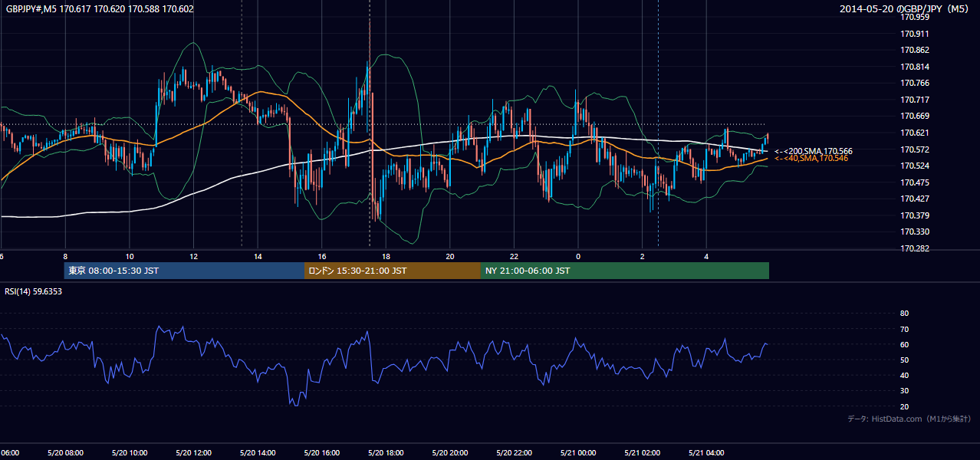
Task: Click the 5/21 02:00 date label
Action: click(x=642, y=453)
